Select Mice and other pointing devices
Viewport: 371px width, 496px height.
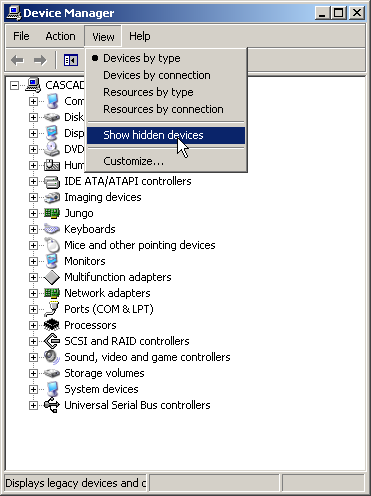point(140,245)
